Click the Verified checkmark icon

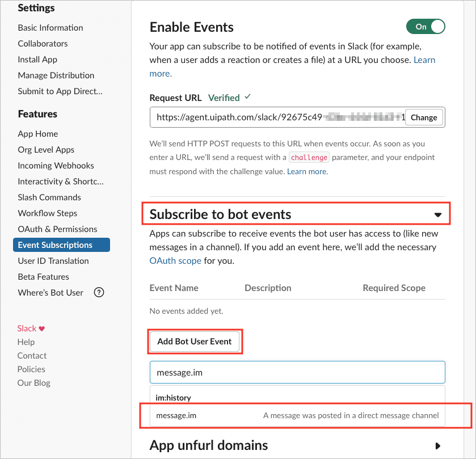pyautogui.click(x=248, y=97)
